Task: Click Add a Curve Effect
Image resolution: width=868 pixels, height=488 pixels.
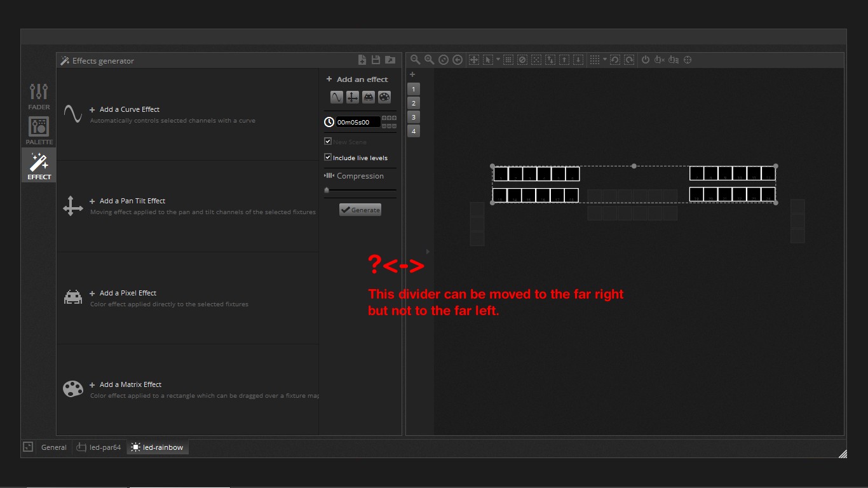Action: click(130, 109)
